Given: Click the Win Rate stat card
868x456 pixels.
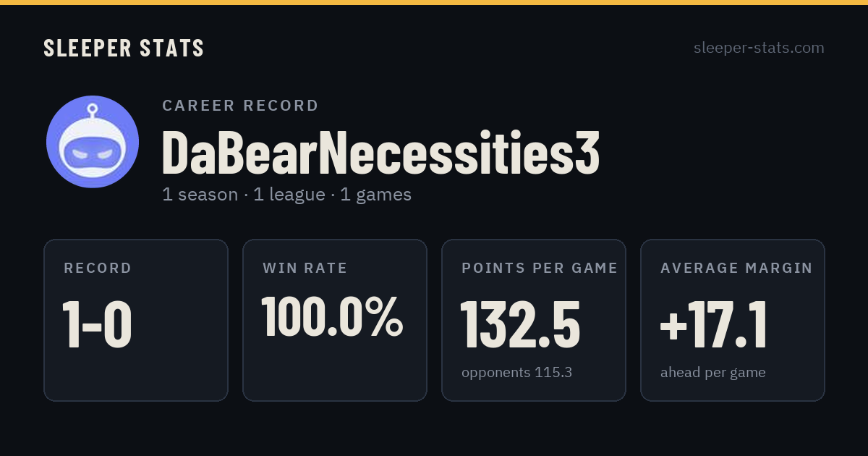Looking at the screenshot, I should (335, 320).
